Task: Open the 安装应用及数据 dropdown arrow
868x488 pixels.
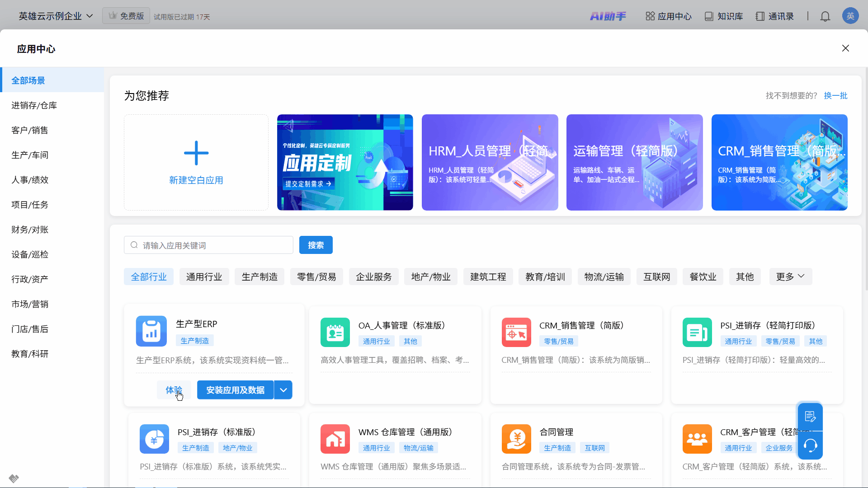Action: (x=283, y=390)
